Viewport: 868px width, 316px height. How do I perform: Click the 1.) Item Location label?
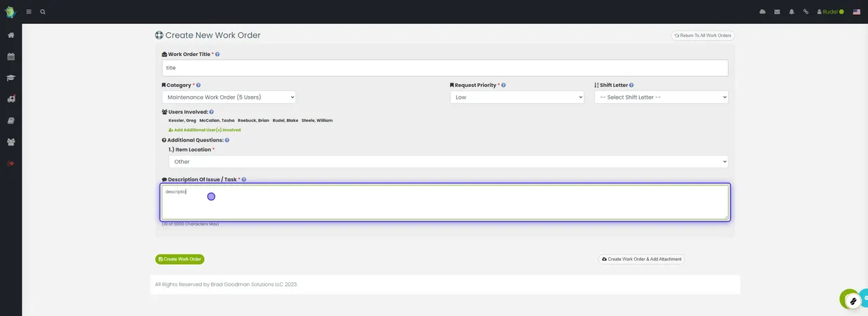point(190,150)
